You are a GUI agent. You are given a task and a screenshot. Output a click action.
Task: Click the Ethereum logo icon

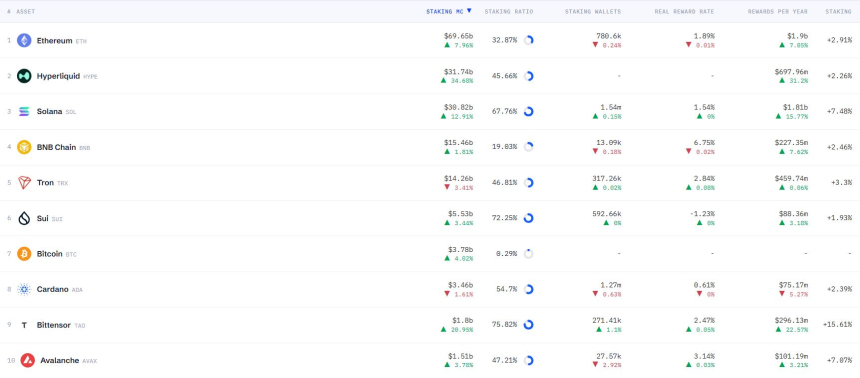coord(24,40)
